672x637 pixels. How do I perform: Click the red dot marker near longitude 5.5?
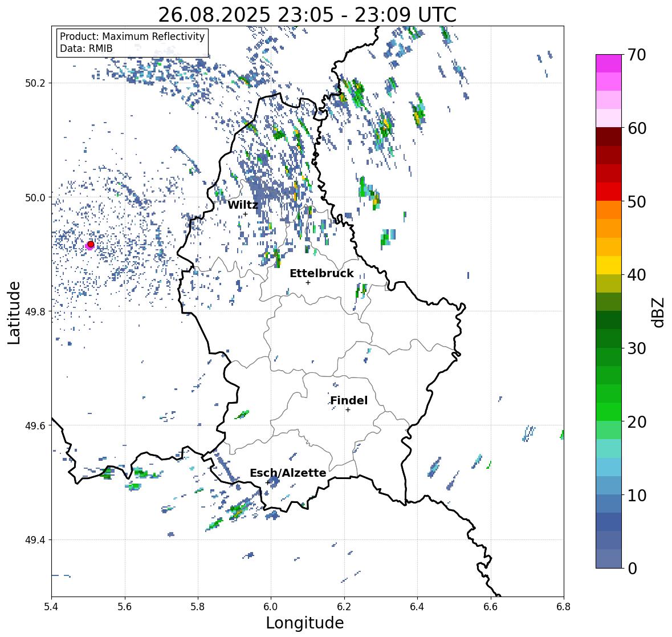click(x=91, y=244)
